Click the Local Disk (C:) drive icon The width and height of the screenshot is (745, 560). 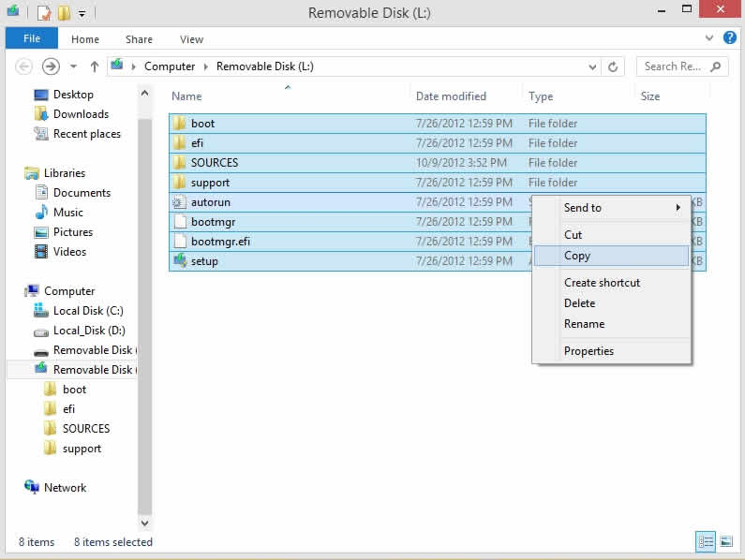click(41, 311)
